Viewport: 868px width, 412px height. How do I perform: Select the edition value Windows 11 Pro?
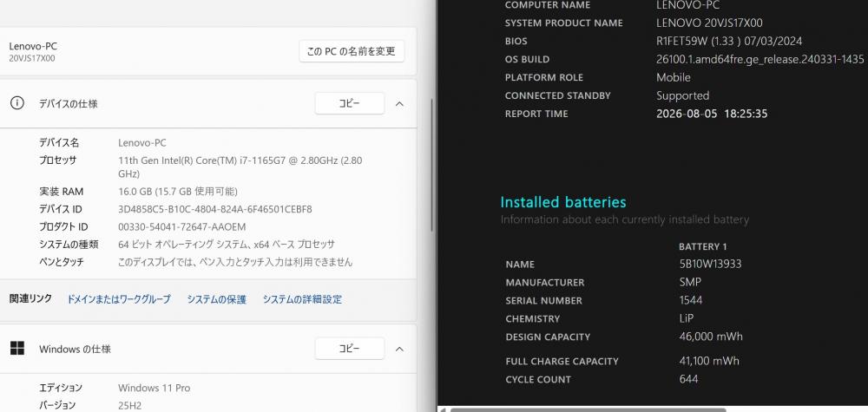click(154, 388)
